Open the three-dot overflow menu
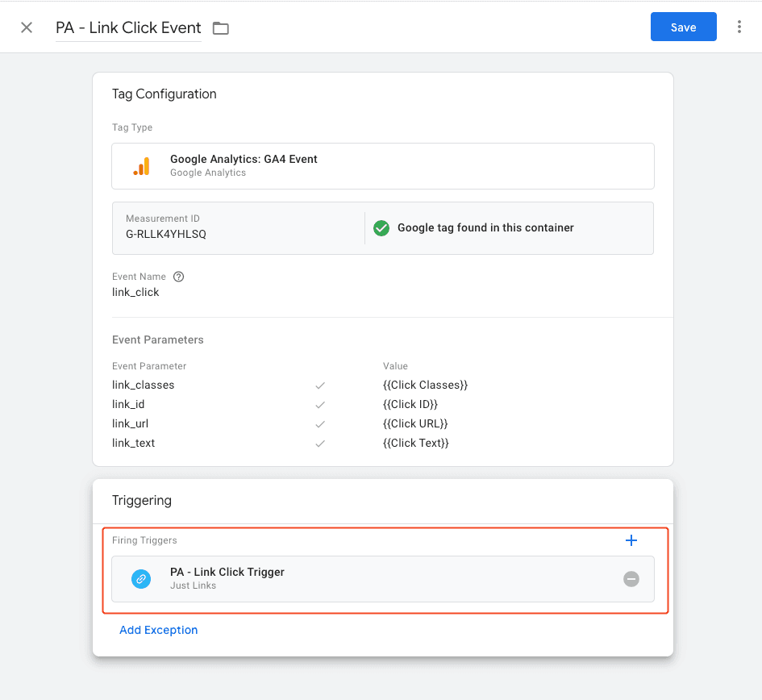The height and width of the screenshot is (700, 762). pos(739,27)
